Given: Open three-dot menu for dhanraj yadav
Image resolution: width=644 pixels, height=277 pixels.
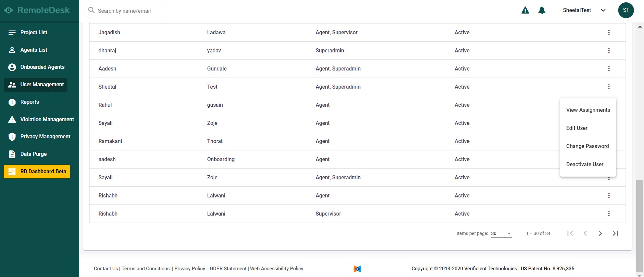Looking at the screenshot, I should [x=609, y=51].
